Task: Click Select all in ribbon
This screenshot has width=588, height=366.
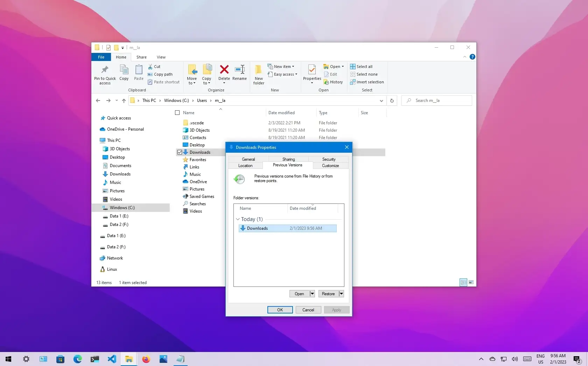Action: click(361, 67)
